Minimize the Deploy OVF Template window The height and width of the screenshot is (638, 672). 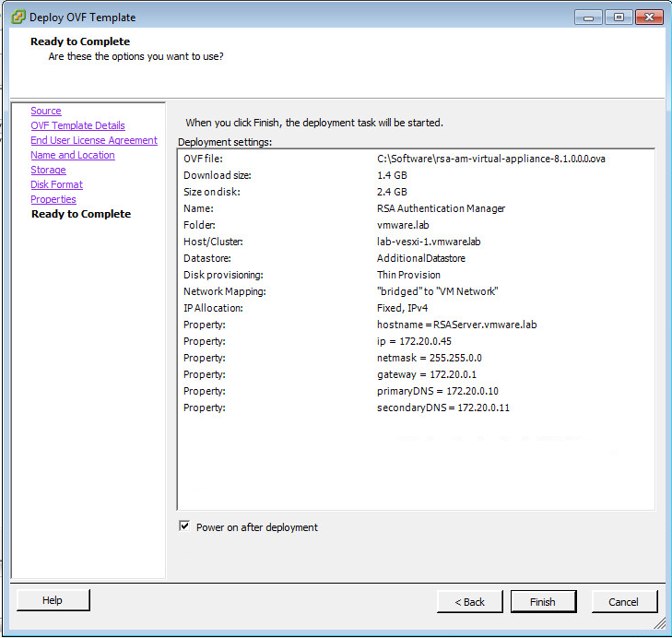[588, 18]
